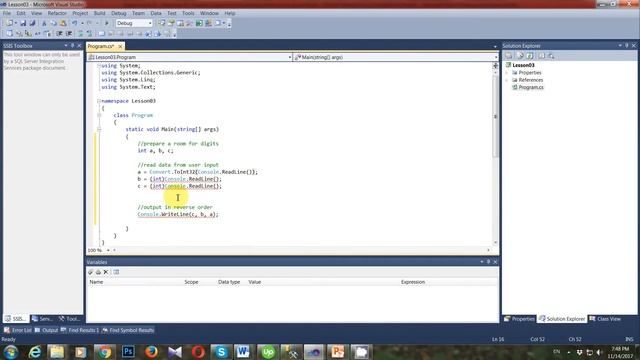640x360 pixels.
Task: Toggle auto-hide pin on Variables panel
Action: tap(488, 262)
